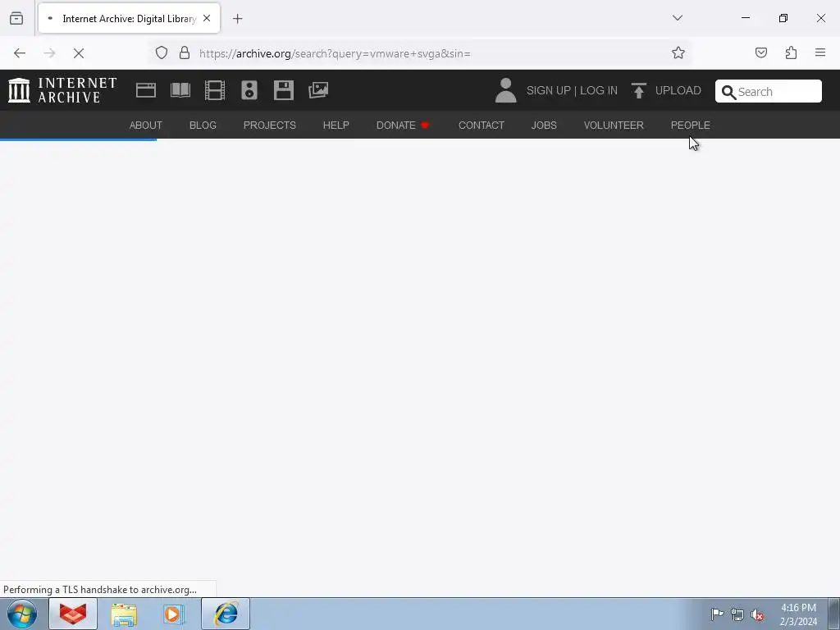The image size is (840, 630).
Task: Open the ABOUT link
Action: 146,126
